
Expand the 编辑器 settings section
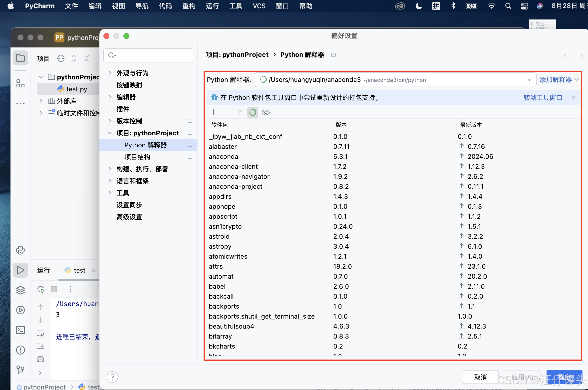[x=110, y=97]
